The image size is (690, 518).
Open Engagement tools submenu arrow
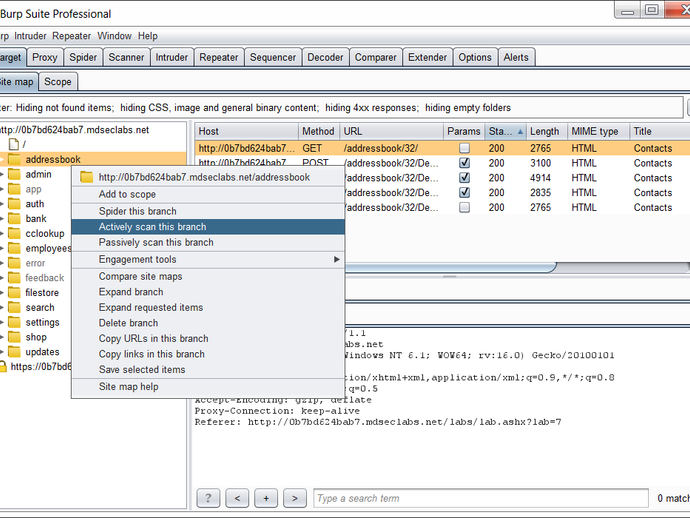(337, 260)
